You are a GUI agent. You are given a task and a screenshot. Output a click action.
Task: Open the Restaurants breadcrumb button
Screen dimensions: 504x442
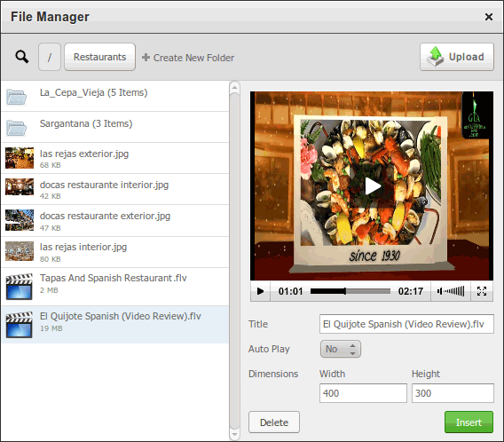pos(99,57)
